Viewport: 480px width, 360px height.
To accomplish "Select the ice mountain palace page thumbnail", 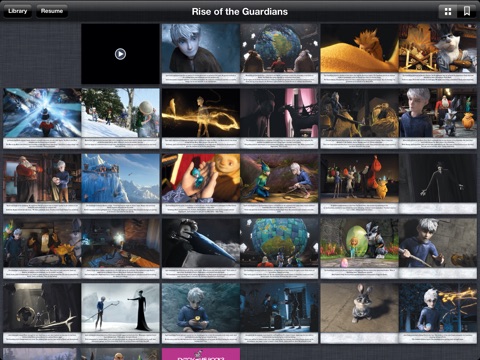I will [x=120, y=183].
